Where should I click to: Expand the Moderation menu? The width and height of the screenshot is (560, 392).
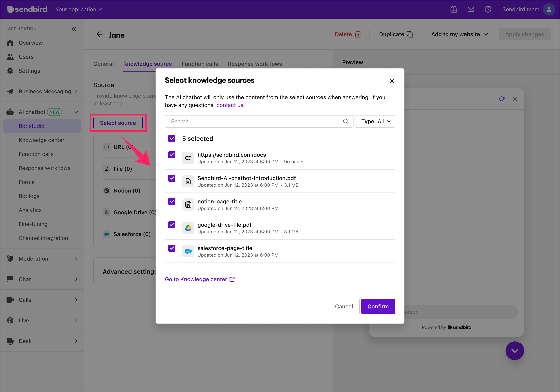[x=42, y=259]
